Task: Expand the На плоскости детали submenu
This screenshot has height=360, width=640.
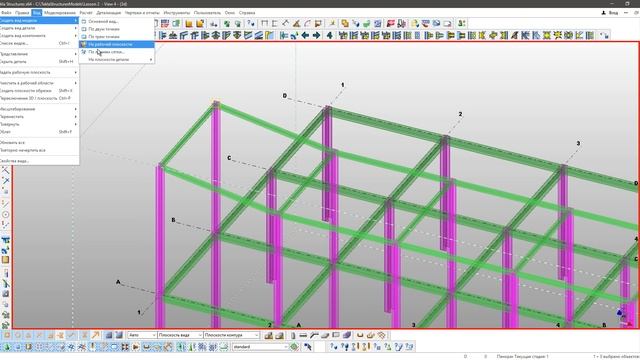Action: click(x=117, y=60)
